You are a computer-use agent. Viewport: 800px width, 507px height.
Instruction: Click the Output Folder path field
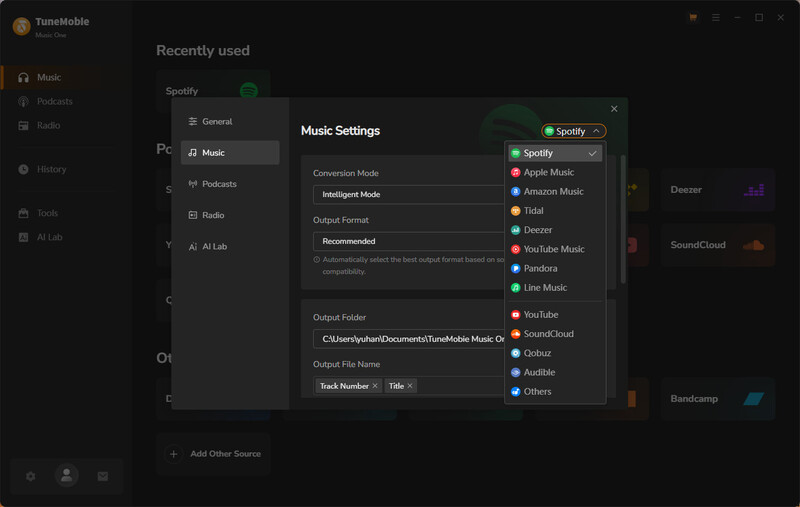410,339
